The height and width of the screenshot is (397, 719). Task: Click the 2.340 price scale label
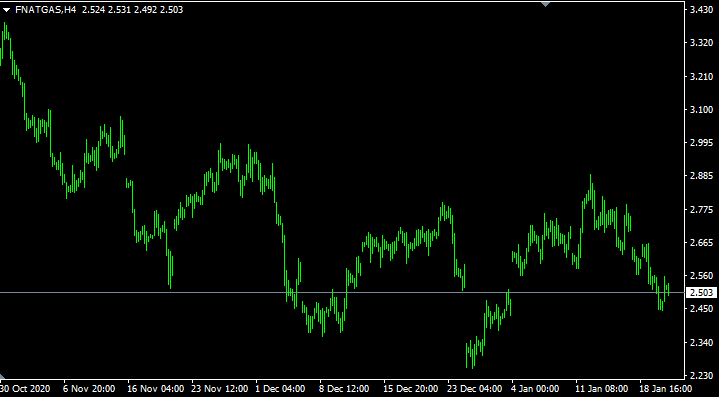click(701, 342)
